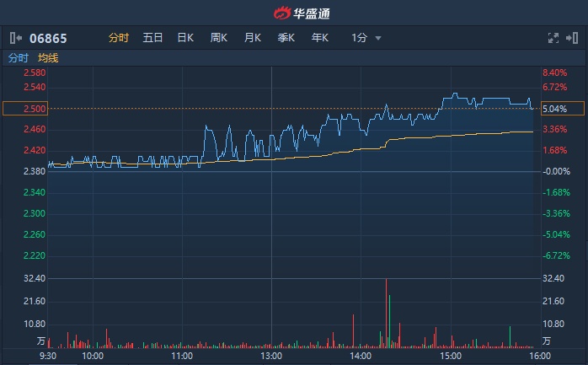
Task: Click the exit arrow icon at top right
Action: (572, 38)
